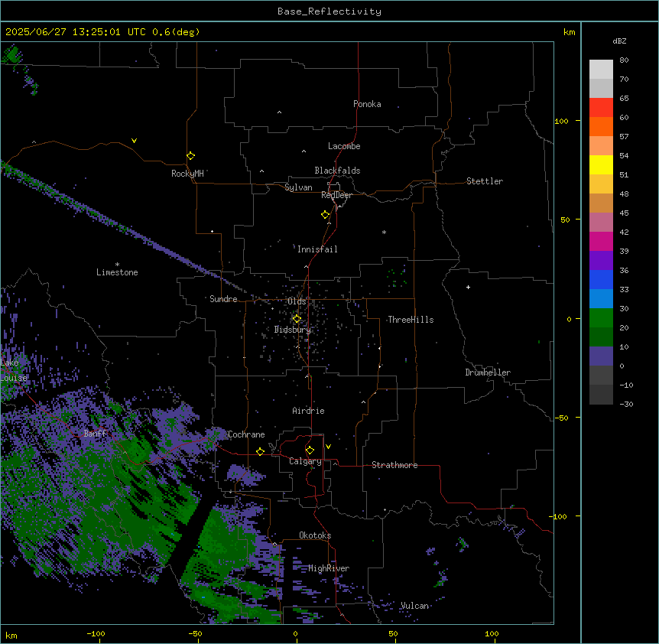Select the Banff label
This screenshot has width=659, height=644.
(96, 434)
